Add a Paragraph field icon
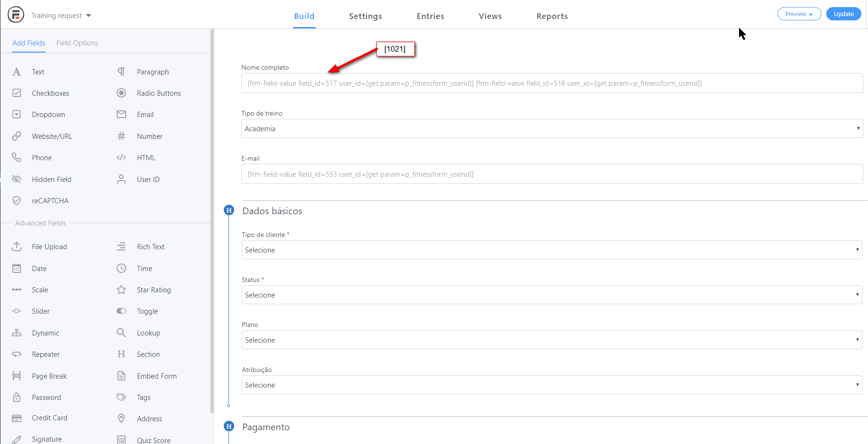 pos(121,72)
